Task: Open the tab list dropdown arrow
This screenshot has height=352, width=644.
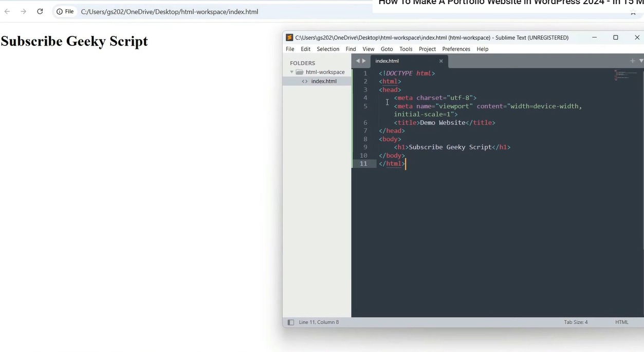Action: click(x=641, y=61)
